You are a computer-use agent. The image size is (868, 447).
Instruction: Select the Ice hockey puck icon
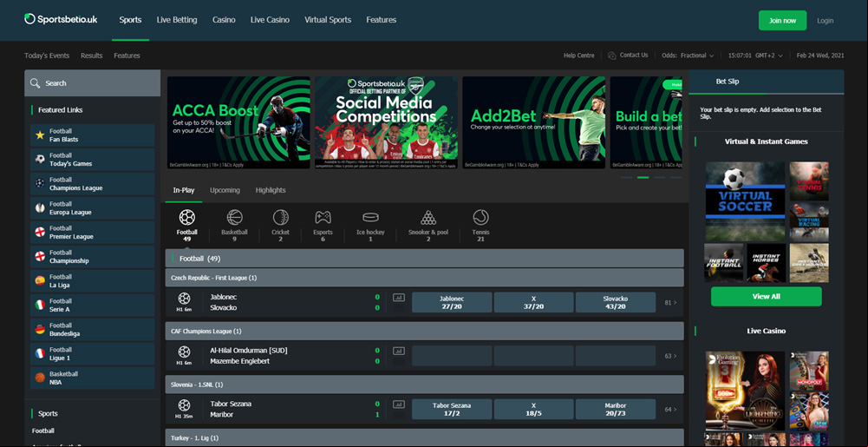(x=370, y=217)
